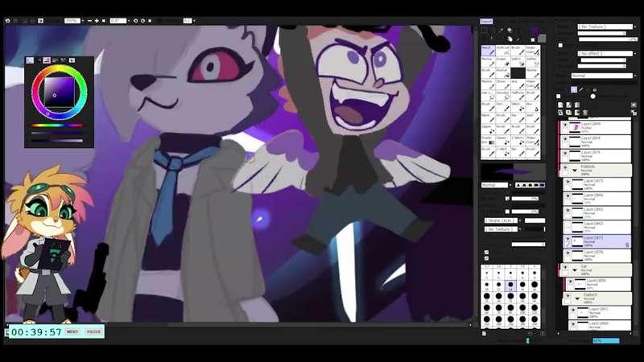Hide Layer1849 using its eye icon
The image size is (644, 362).
tap(565, 125)
